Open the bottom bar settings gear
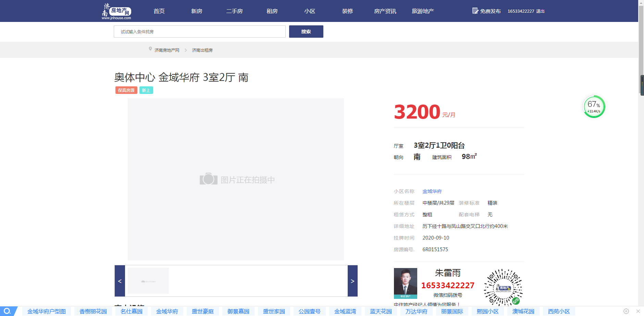This screenshot has width=644, height=316. click(626, 311)
